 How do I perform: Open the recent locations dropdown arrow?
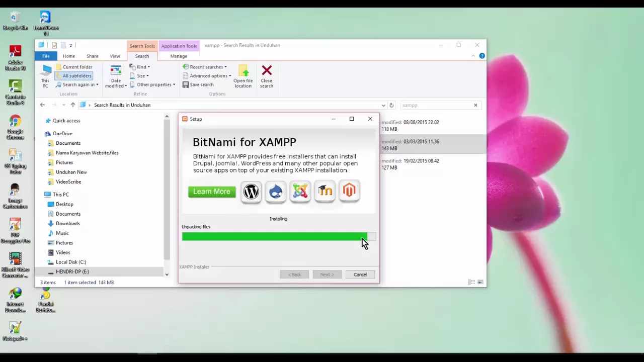pyautogui.click(x=63, y=105)
